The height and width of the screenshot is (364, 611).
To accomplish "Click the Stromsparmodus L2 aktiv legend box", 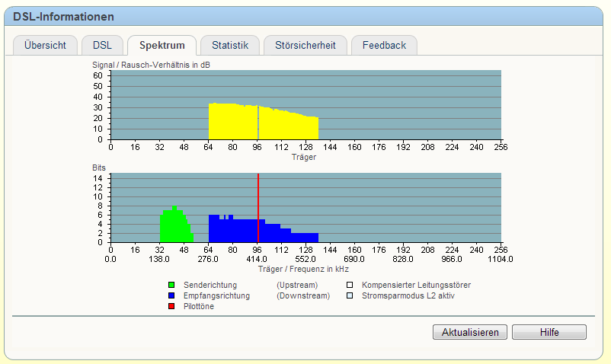I will pos(350,296).
